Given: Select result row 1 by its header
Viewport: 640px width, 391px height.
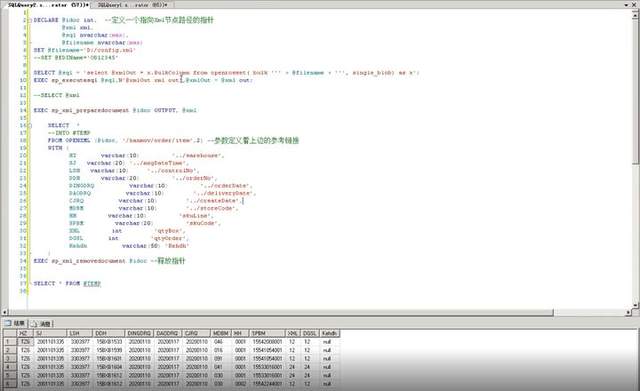Looking at the screenshot, I should click(9, 342).
